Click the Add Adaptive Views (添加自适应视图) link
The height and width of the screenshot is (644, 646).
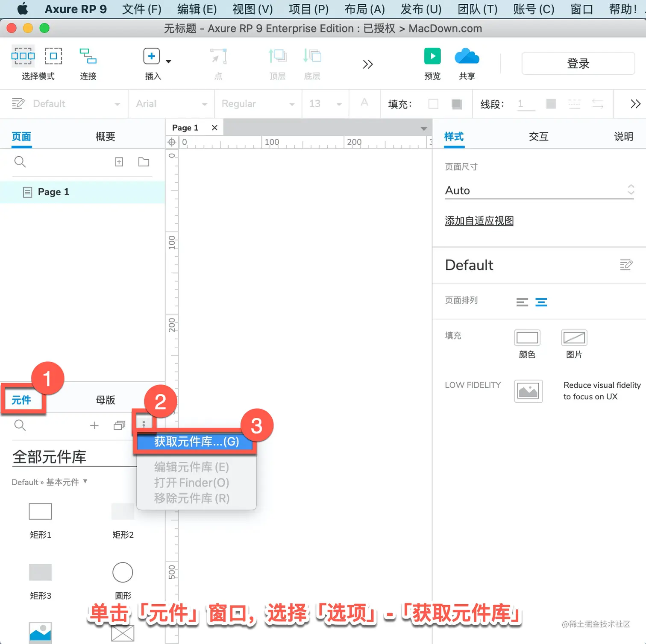pyautogui.click(x=479, y=221)
